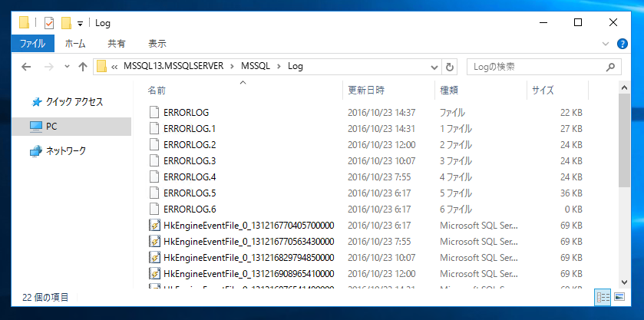The image size is (644, 320).
Task: Click the 22 KB size of ERRORLOG
Action: (571, 113)
